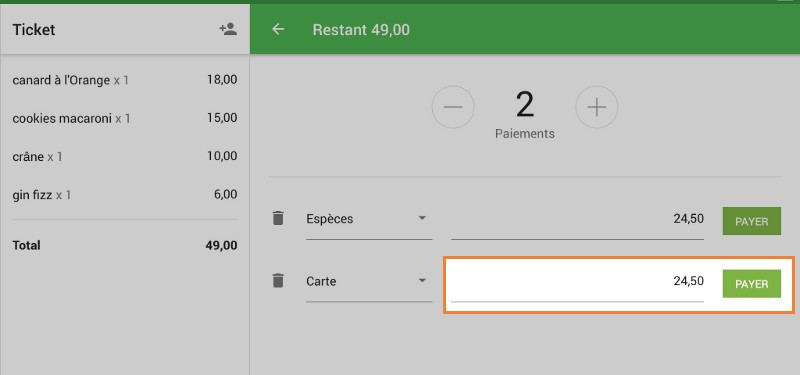The width and height of the screenshot is (800, 375).
Task: Click PAYER for the Espèces payment
Action: [x=752, y=221]
